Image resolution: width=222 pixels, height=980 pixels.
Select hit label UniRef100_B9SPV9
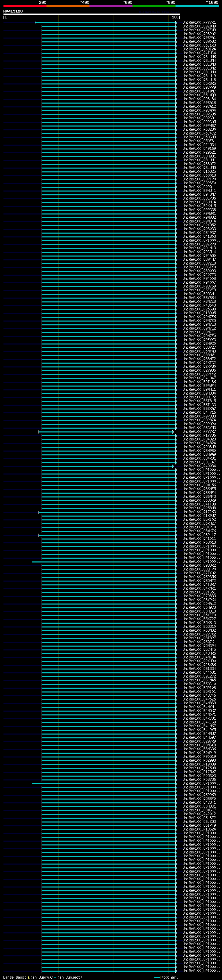coord(199,88)
